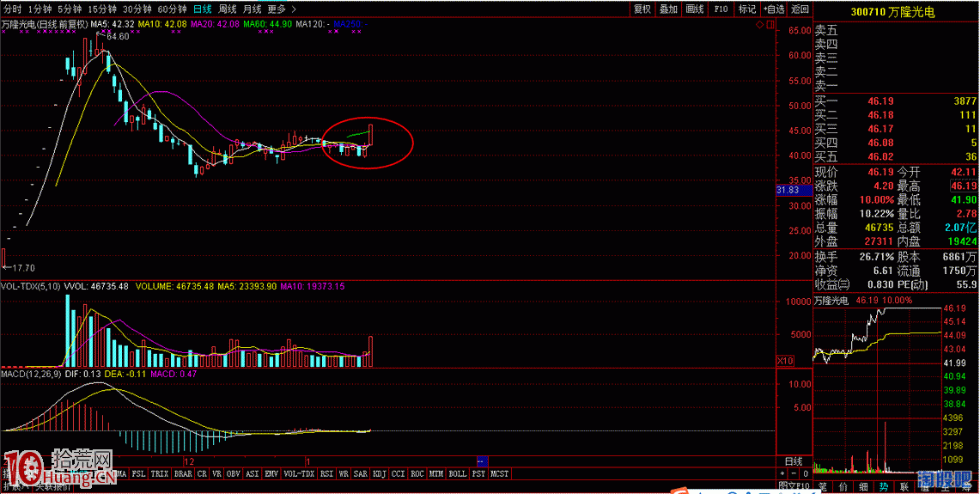Select the MCST indicator tab
The width and height of the screenshot is (980, 494).
click(499, 473)
